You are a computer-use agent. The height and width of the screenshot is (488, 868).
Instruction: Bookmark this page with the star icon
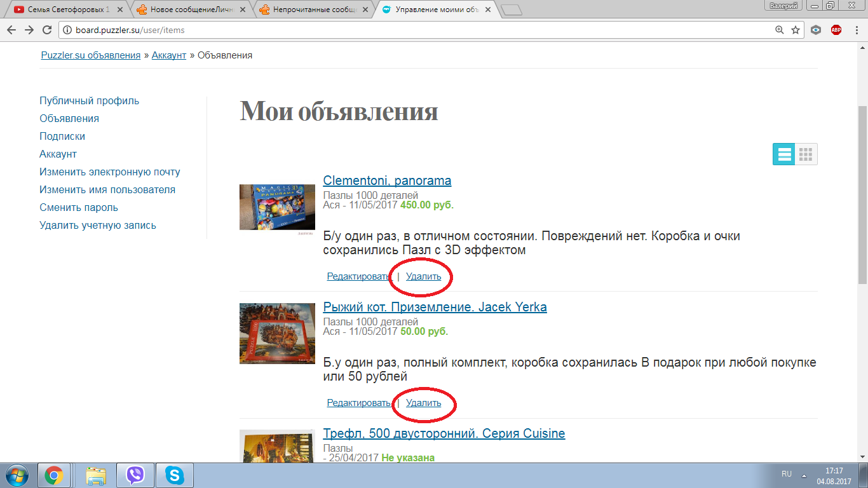click(795, 30)
